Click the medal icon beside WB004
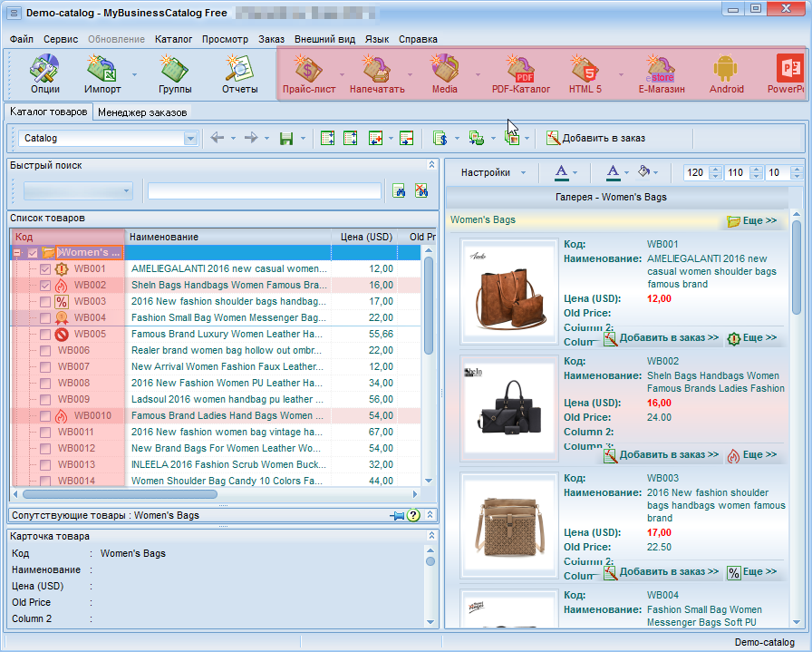Image resolution: width=812 pixels, height=652 pixels. [x=61, y=317]
